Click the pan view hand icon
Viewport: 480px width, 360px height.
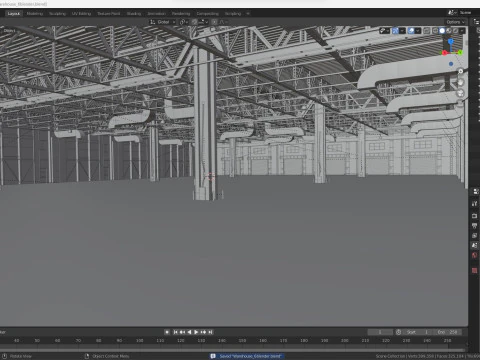[x=460, y=82]
